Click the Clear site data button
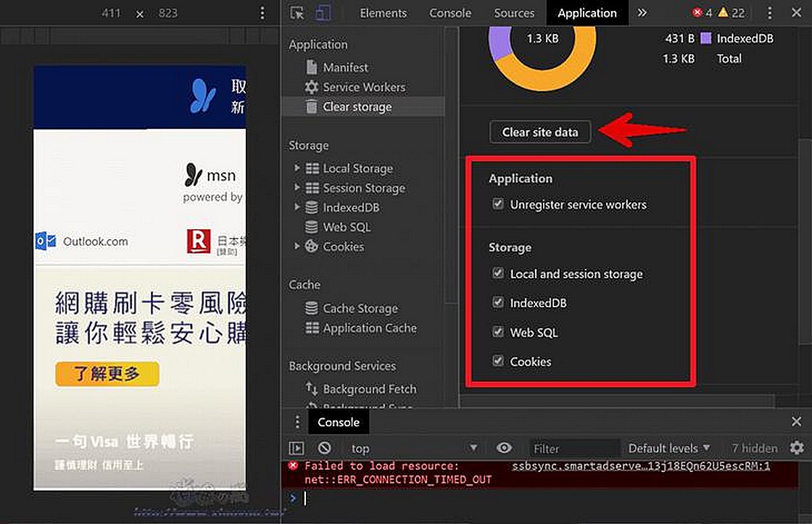 pos(539,132)
